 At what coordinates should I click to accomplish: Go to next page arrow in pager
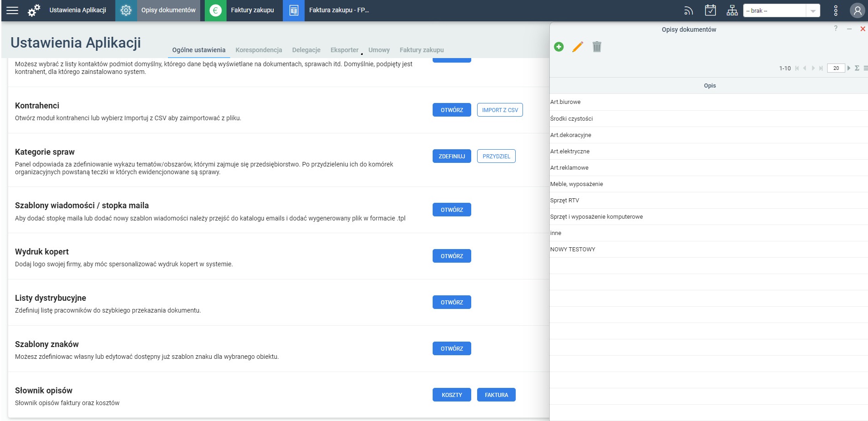[814, 68]
